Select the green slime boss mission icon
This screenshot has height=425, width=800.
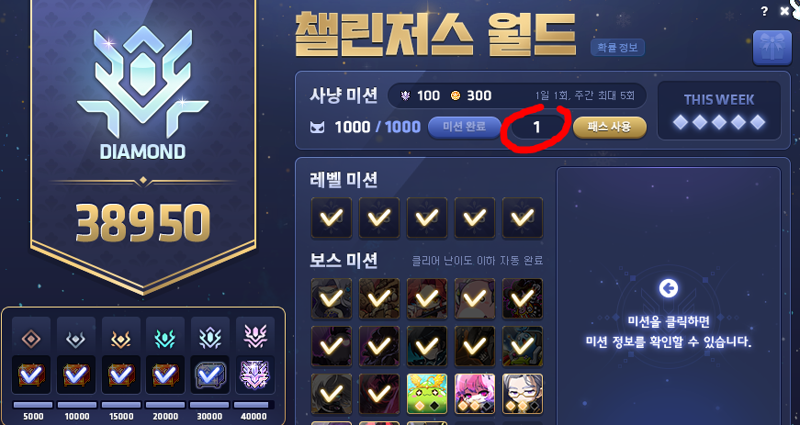(427, 394)
